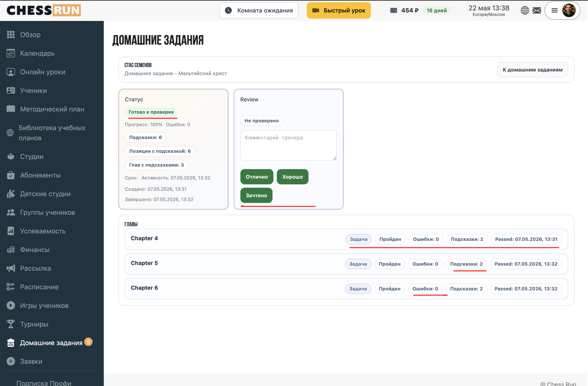Screen dimensions: 588x386
Task: Click the Онлайн уроки icon
Action: pos(11,72)
